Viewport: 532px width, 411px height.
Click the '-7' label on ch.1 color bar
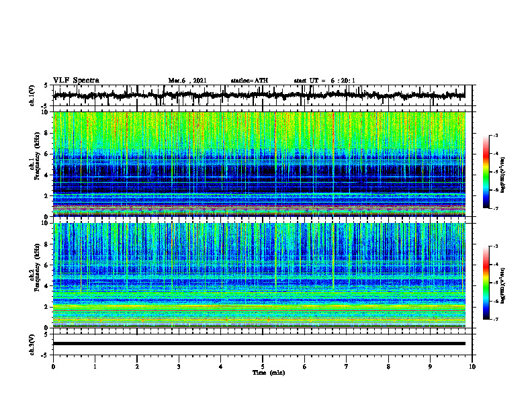coord(496,208)
